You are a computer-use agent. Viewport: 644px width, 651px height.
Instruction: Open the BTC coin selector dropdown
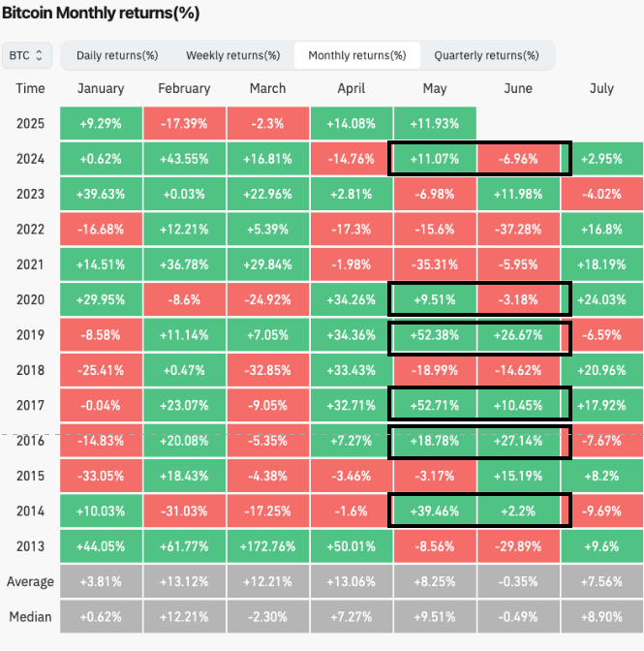point(26,55)
